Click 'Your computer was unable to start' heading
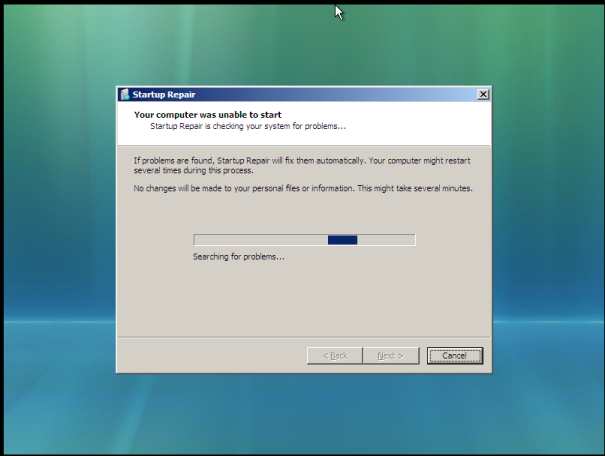 coord(208,115)
